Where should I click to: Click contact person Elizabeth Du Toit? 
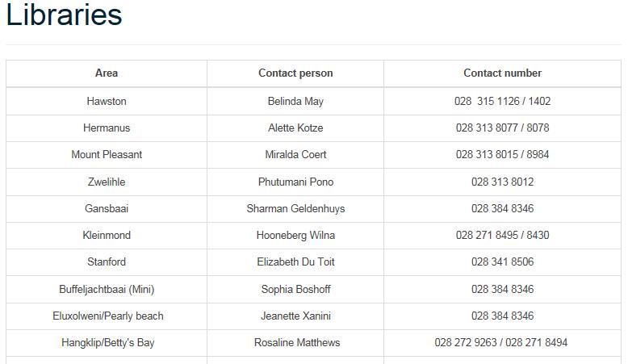[x=295, y=262]
